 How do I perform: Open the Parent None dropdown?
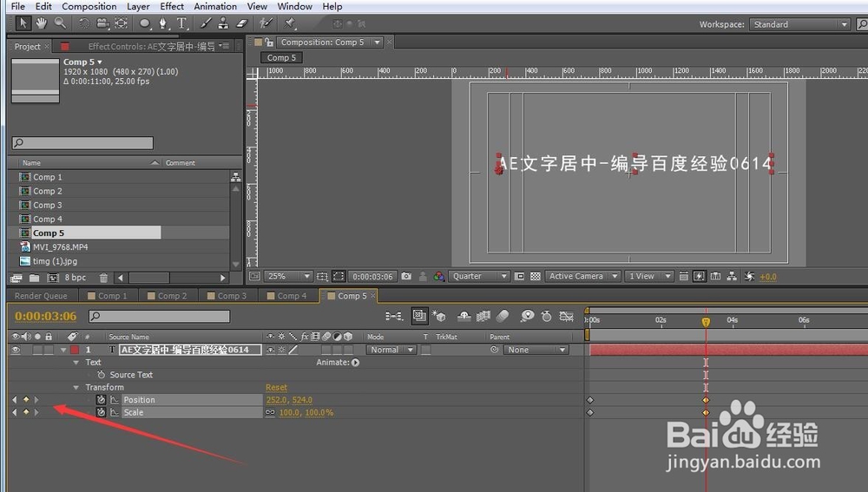(536, 350)
